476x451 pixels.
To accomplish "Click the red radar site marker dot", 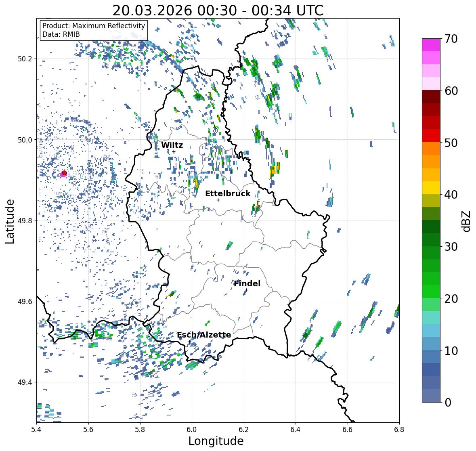I will coord(64,173).
